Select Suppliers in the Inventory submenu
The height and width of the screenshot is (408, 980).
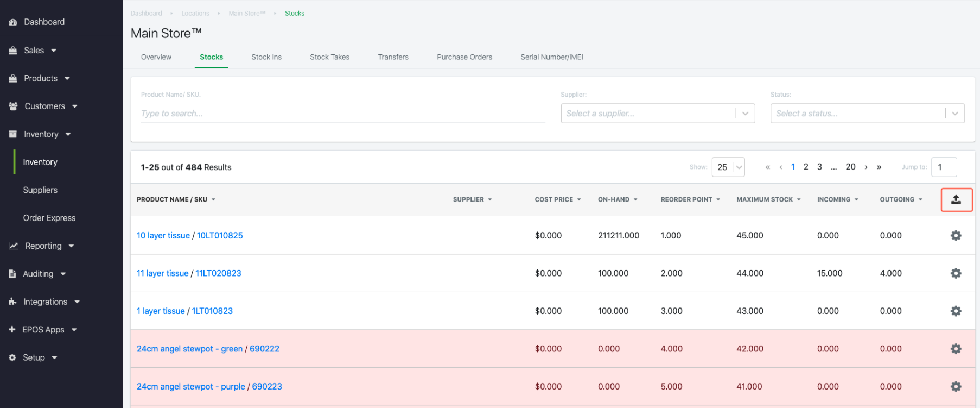(x=40, y=190)
